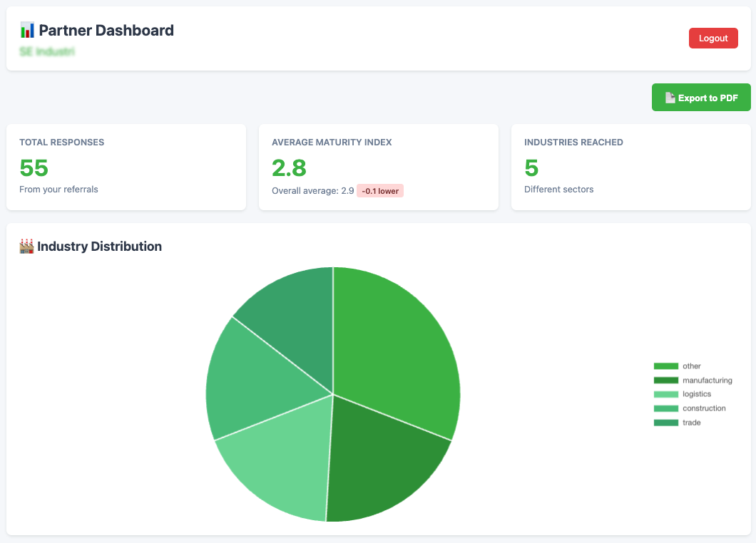Log out using the red Logout button
This screenshot has height=543, width=756.
pos(713,38)
